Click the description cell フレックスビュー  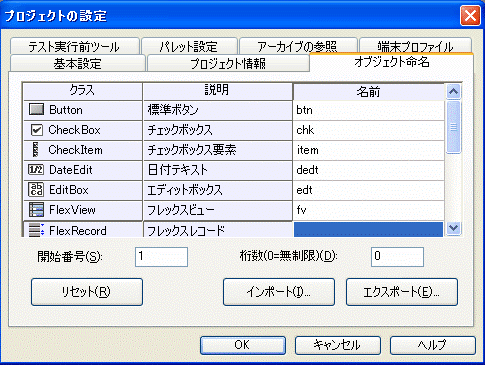point(218,210)
